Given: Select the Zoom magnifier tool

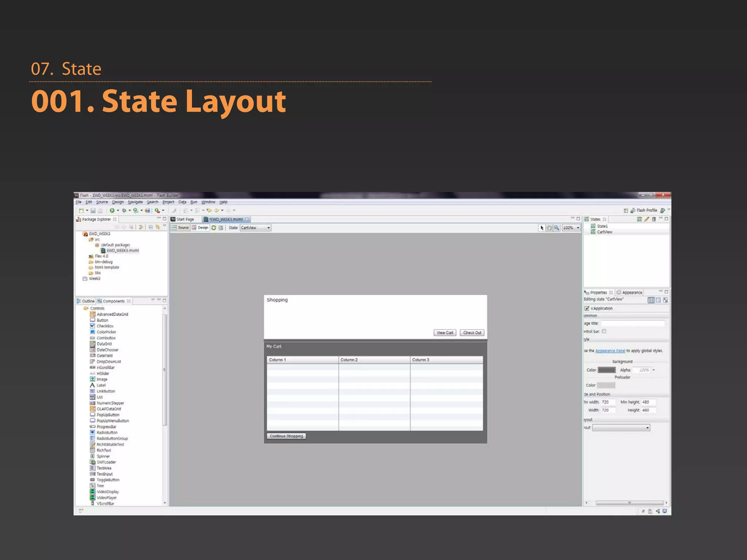Looking at the screenshot, I should [557, 228].
